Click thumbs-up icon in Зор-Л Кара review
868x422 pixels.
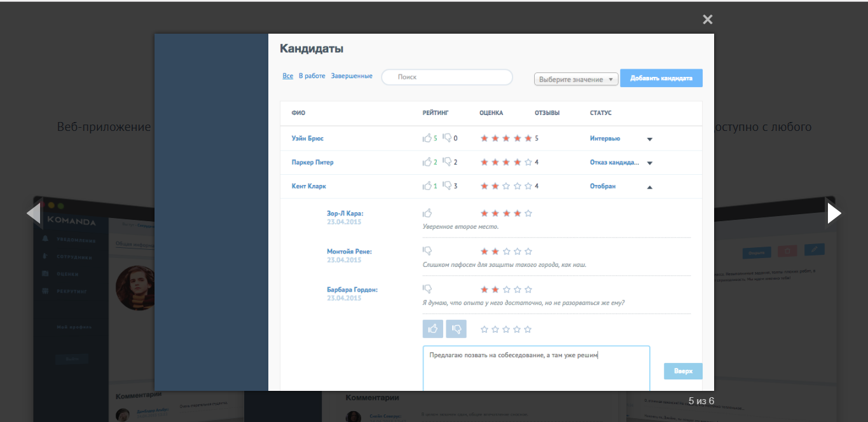pos(427,213)
